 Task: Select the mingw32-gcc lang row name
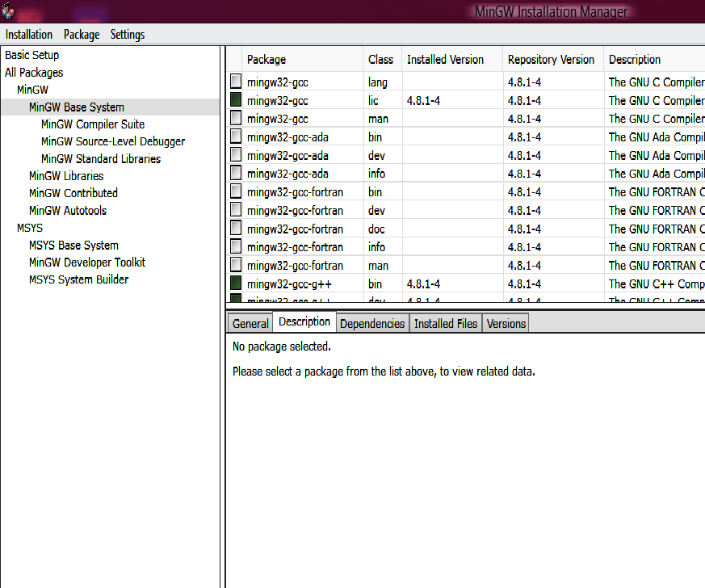tap(278, 82)
